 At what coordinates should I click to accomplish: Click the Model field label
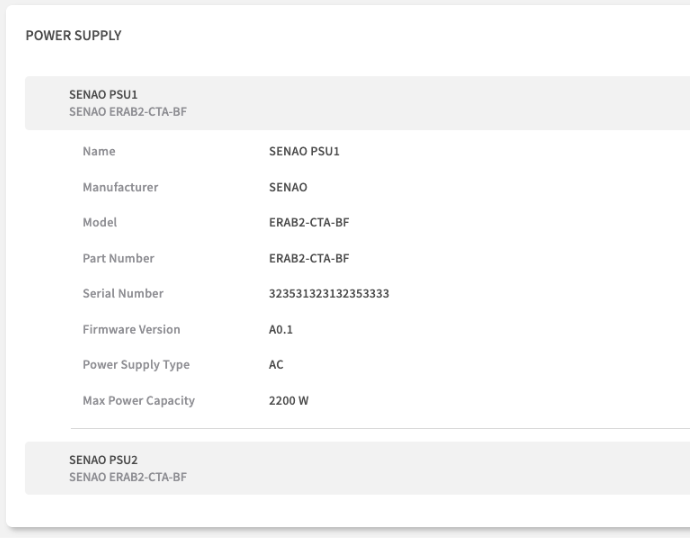pos(100,222)
